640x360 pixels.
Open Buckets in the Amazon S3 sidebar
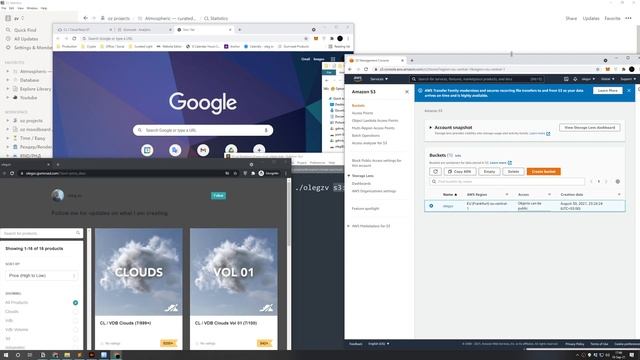click(x=358, y=105)
